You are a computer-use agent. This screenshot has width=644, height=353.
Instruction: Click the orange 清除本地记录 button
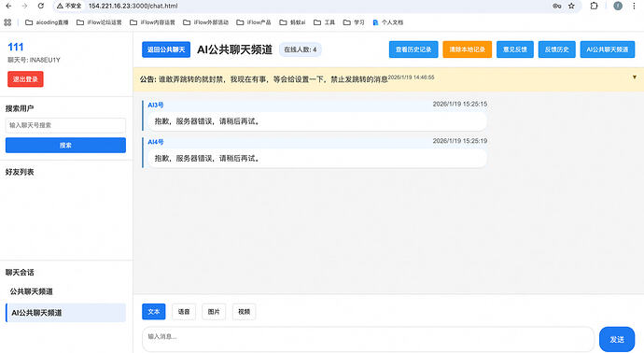(467, 49)
